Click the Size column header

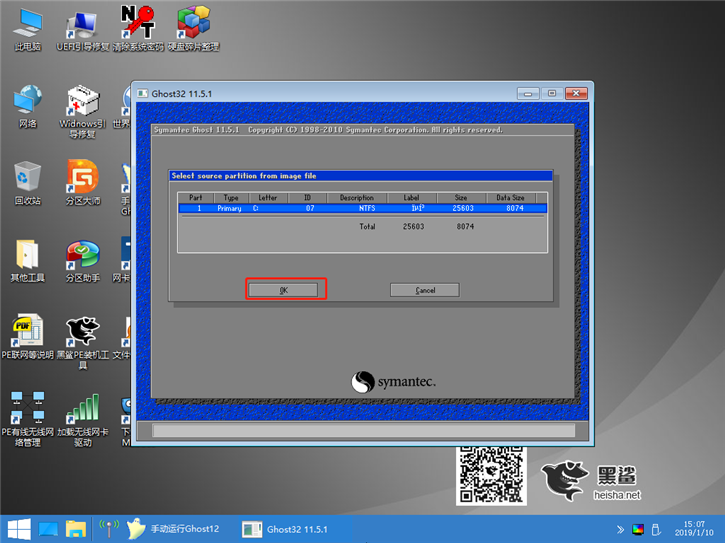pyautogui.click(x=462, y=198)
